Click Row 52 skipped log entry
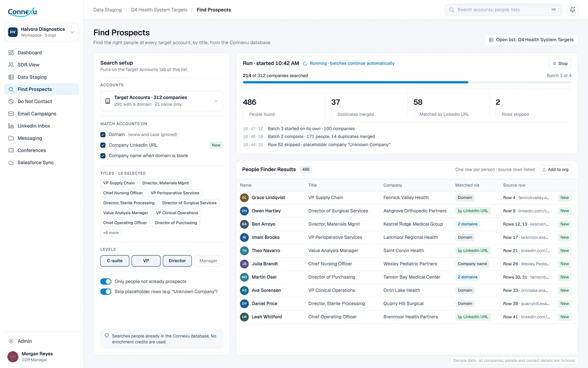 pyautogui.click(x=316, y=145)
